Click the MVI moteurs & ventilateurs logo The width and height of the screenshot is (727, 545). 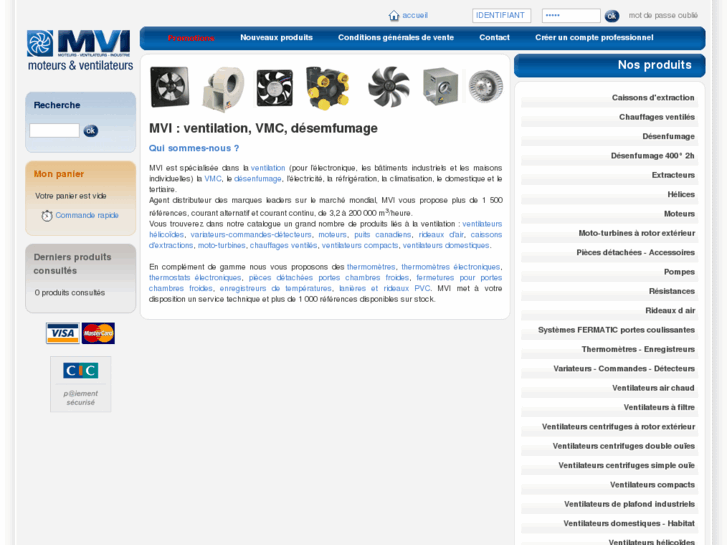[x=80, y=51]
